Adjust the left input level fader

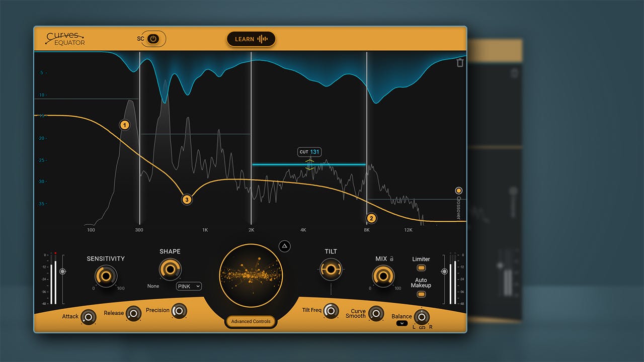pos(61,271)
